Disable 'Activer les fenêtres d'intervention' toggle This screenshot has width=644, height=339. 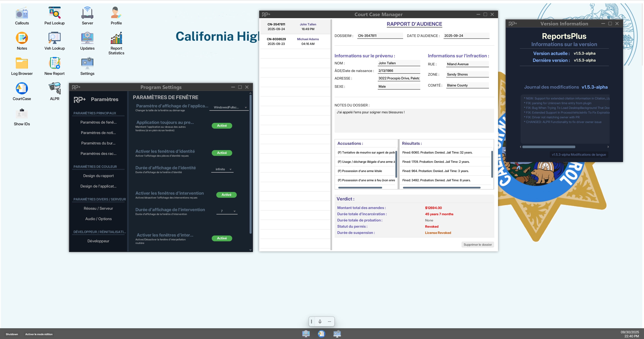(x=226, y=195)
